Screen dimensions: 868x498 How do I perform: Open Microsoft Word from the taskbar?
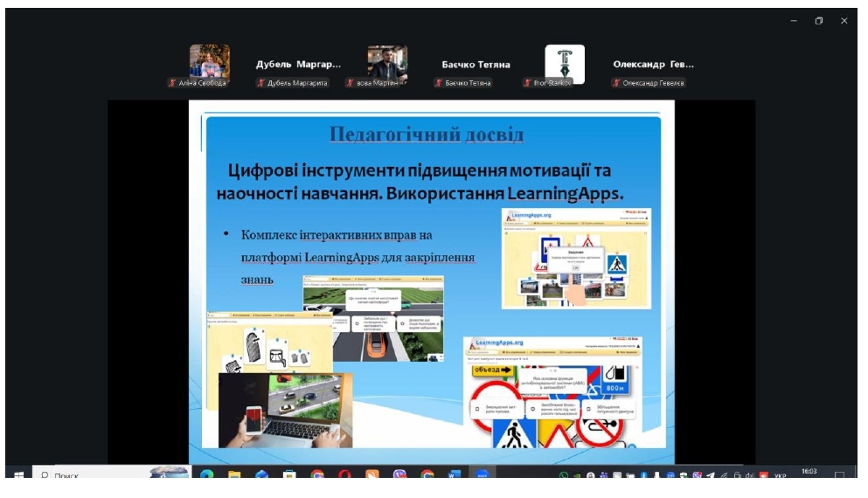454,474
